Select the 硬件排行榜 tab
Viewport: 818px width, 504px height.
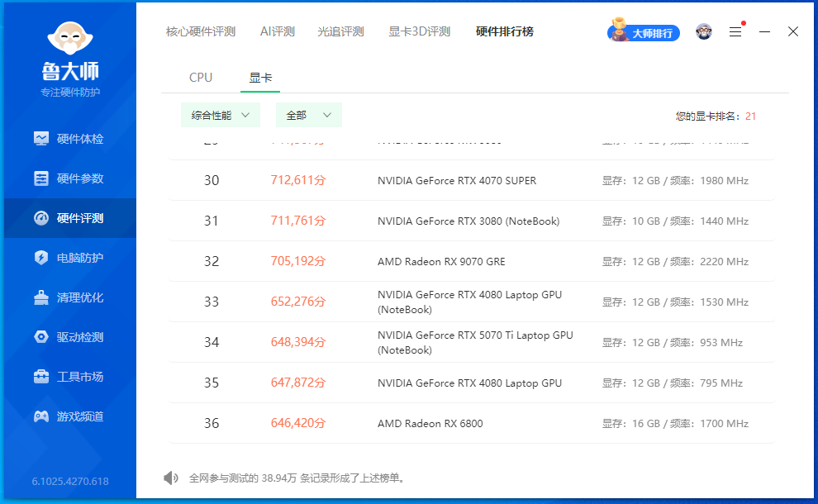(505, 32)
